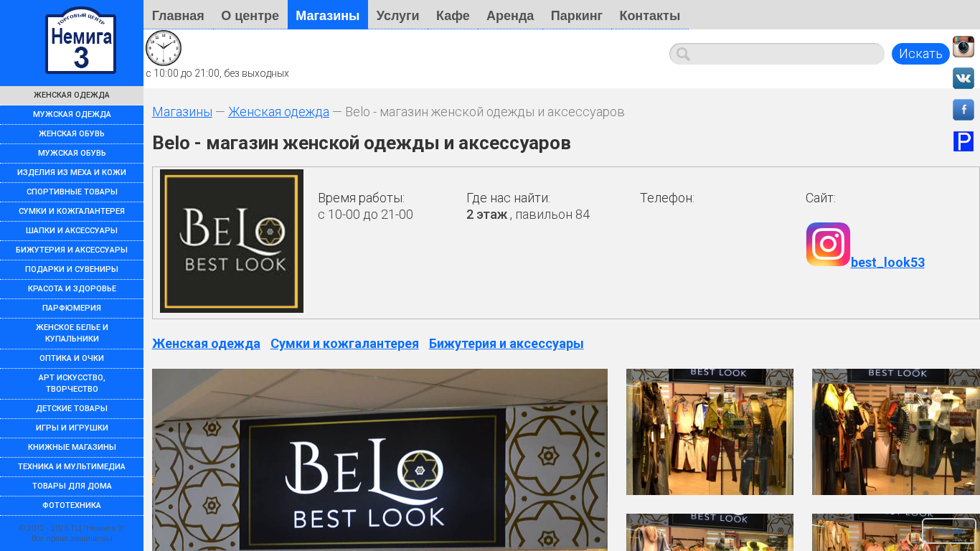Select Арт искусство, творчество category

click(72, 384)
